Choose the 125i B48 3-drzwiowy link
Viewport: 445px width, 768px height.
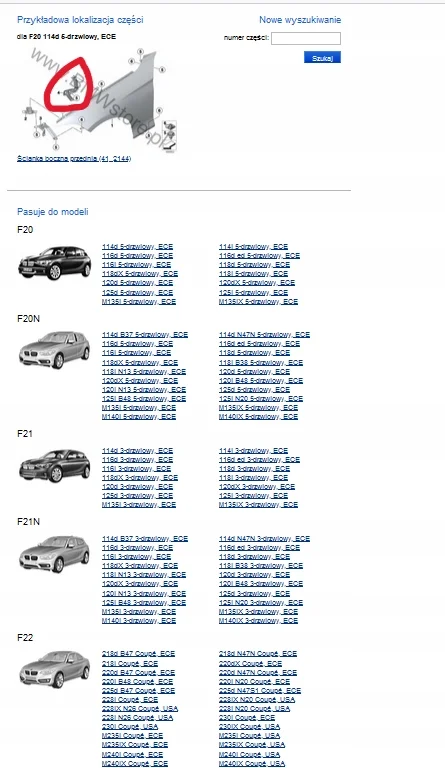(x=144, y=603)
